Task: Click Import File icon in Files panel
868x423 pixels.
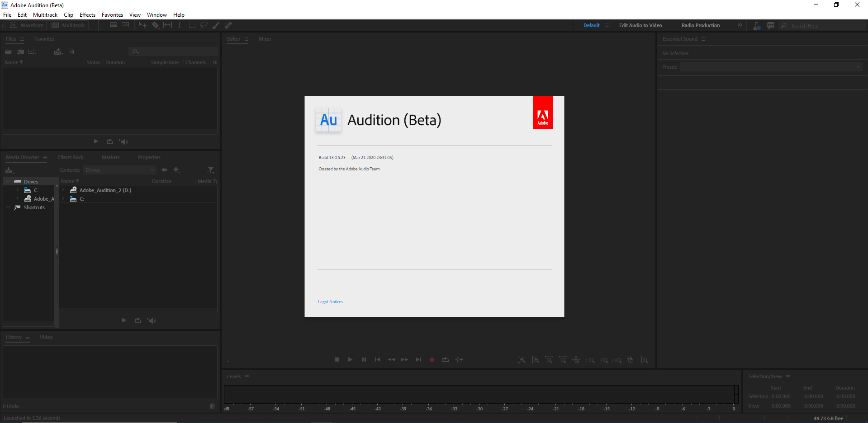Action: pyautogui.click(x=20, y=52)
